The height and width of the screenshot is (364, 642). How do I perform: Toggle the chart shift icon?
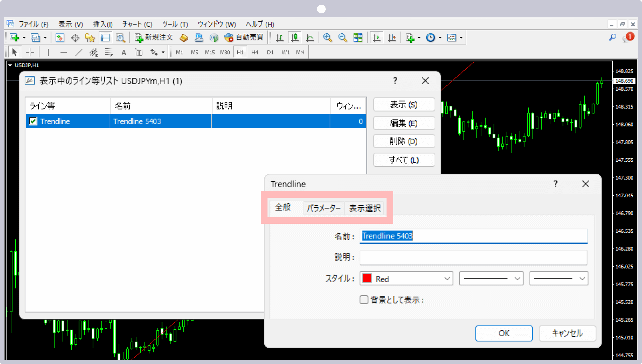coord(392,38)
